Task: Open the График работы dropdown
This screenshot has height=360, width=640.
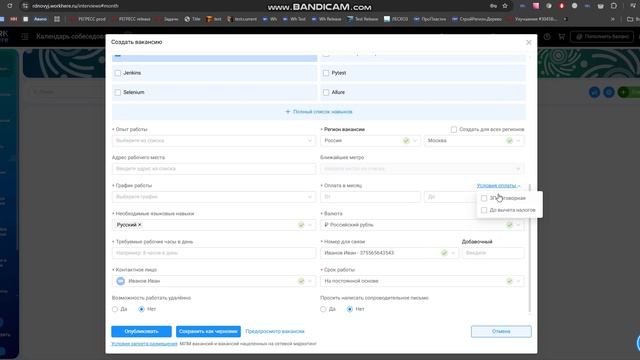Action: (214, 197)
